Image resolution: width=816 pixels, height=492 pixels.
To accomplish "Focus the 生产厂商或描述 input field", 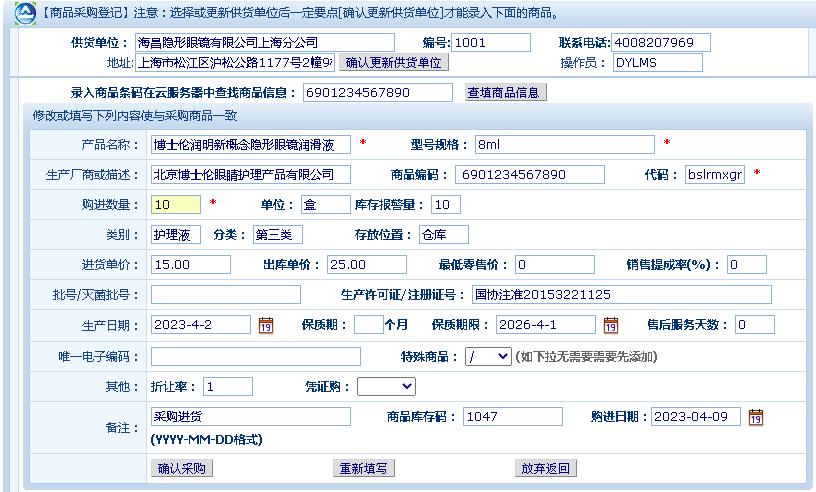I will click(x=251, y=174).
